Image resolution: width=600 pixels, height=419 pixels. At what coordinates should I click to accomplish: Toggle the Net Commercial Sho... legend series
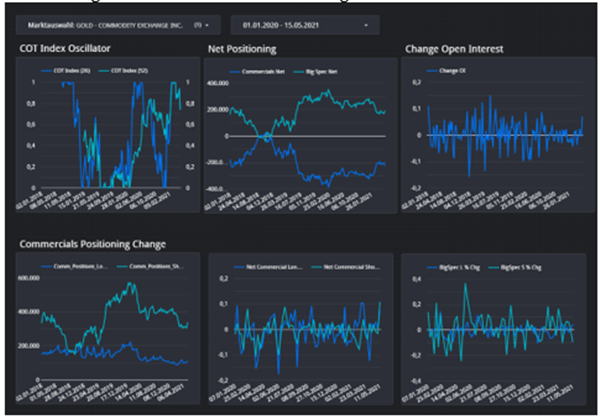(x=346, y=267)
